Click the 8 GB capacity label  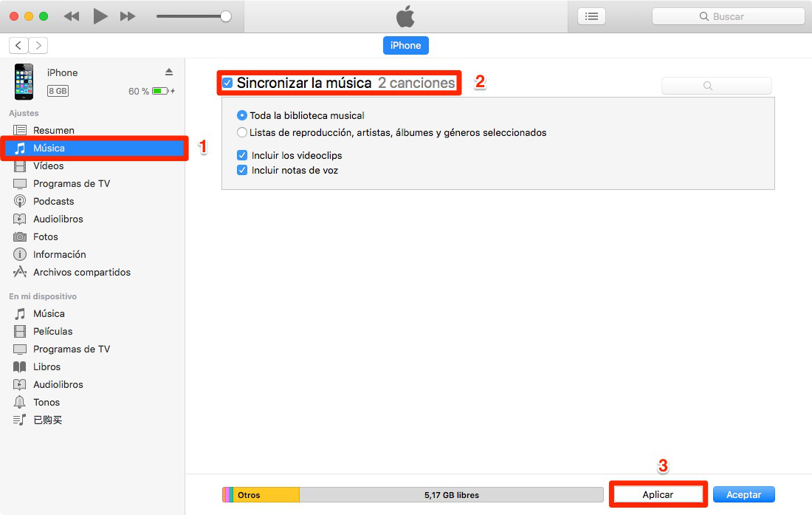(x=58, y=91)
